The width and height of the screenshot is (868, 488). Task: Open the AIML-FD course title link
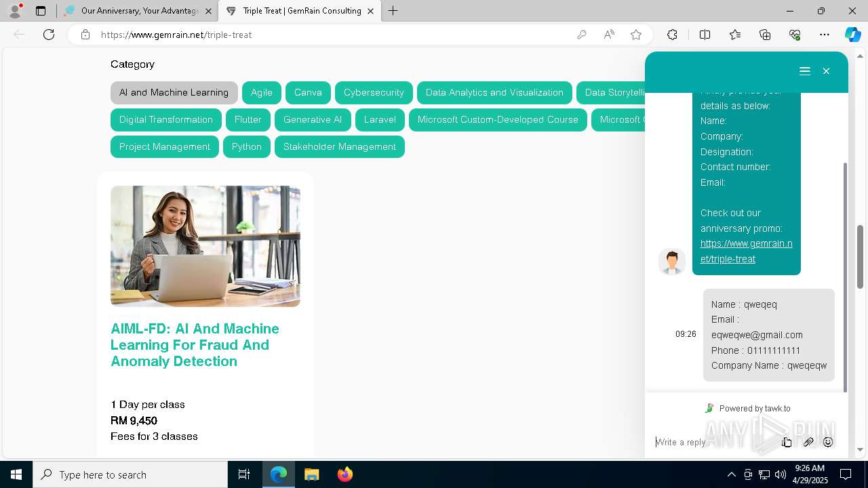click(195, 345)
